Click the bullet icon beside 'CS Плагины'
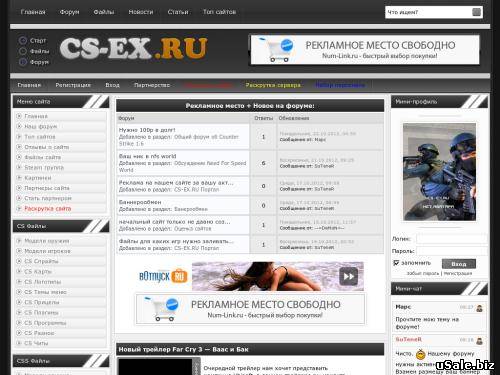500x375 pixels. [x=19, y=313]
